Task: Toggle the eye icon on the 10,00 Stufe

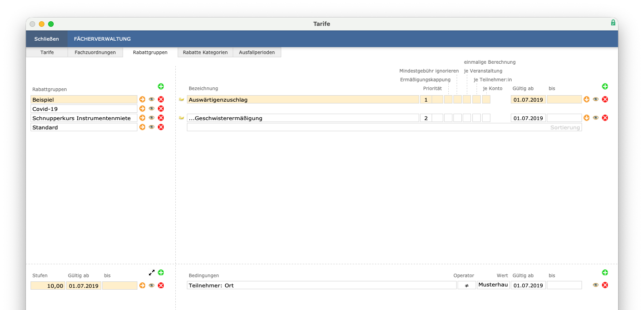Action: pos(151,286)
